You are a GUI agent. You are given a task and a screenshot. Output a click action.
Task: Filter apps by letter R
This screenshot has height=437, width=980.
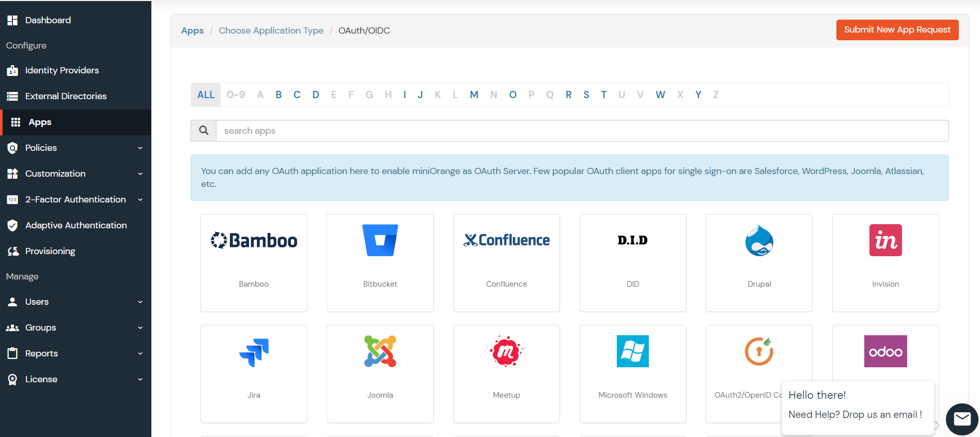(568, 95)
